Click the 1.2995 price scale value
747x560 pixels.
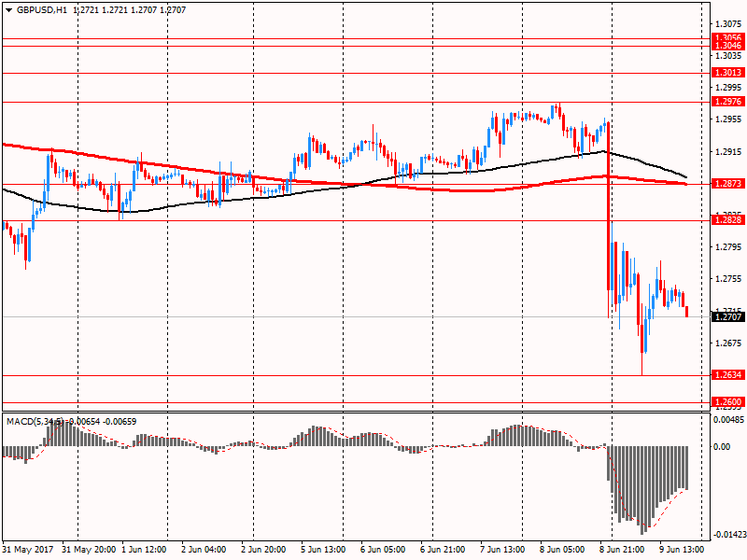[x=729, y=87]
